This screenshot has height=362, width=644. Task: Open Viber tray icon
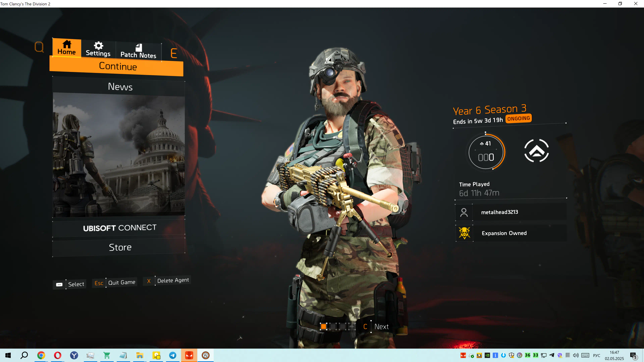(x=560, y=355)
